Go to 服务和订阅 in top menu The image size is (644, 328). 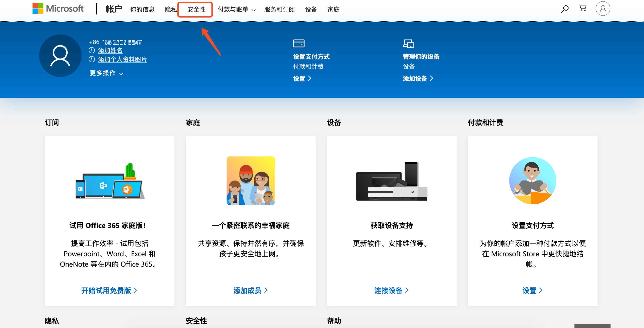[x=279, y=10]
